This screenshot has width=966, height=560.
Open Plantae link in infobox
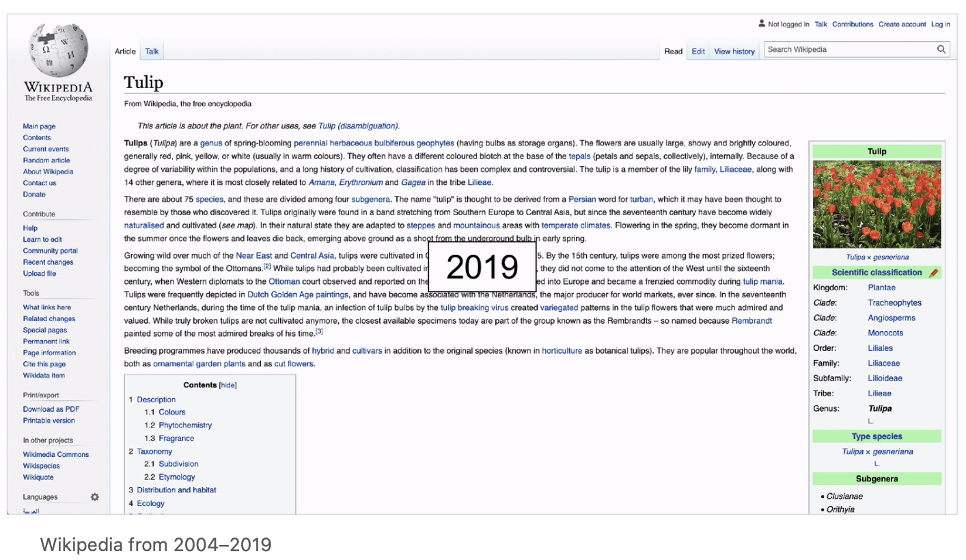click(x=881, y=288)
